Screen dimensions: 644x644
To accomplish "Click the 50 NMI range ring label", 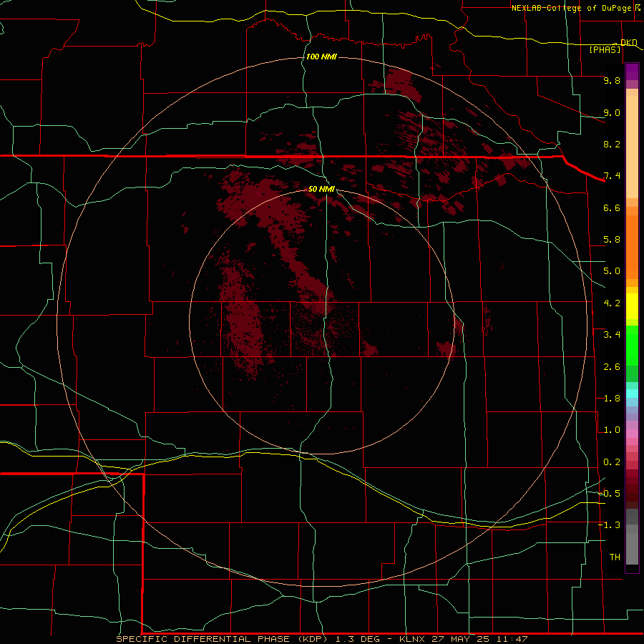I will (x=321, y=189).
